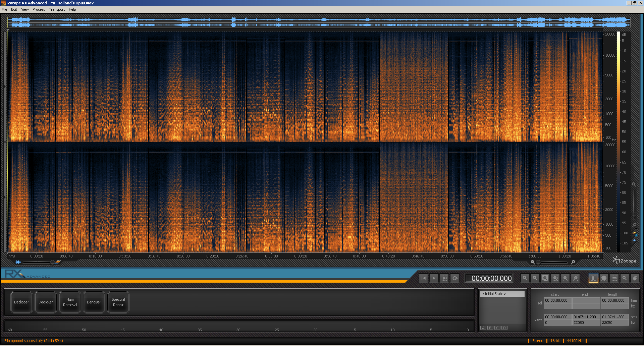
Task: Click the 16-bit status bar entry
Action: (x=555, y=341)
